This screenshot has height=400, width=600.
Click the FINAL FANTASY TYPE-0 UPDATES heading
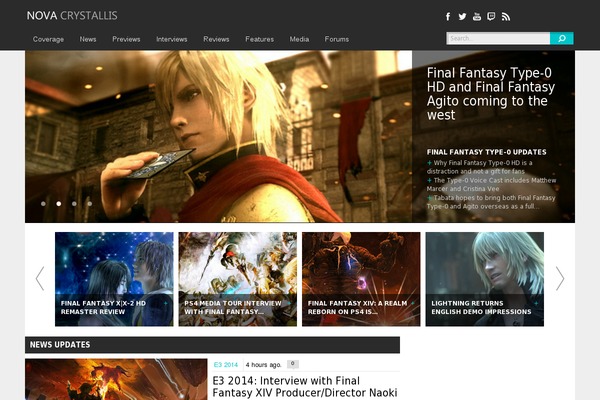[486, 152]
